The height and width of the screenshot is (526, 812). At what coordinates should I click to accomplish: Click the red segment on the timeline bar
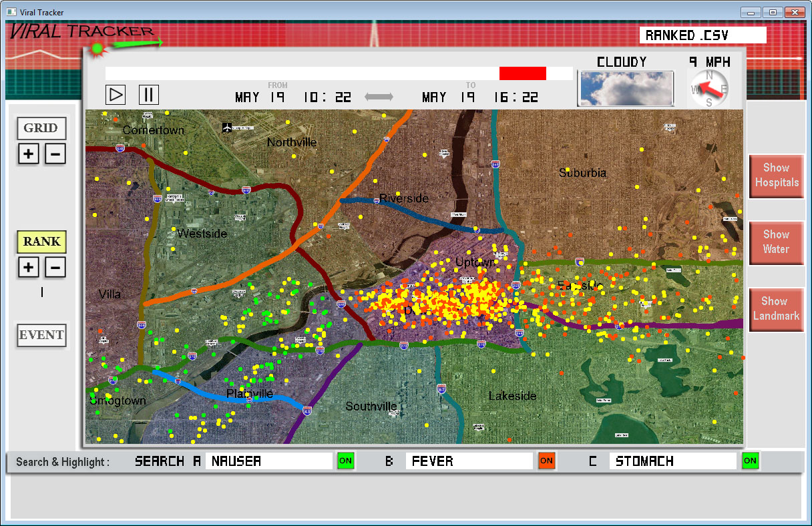pyautogui.click(x=523, y=73)
